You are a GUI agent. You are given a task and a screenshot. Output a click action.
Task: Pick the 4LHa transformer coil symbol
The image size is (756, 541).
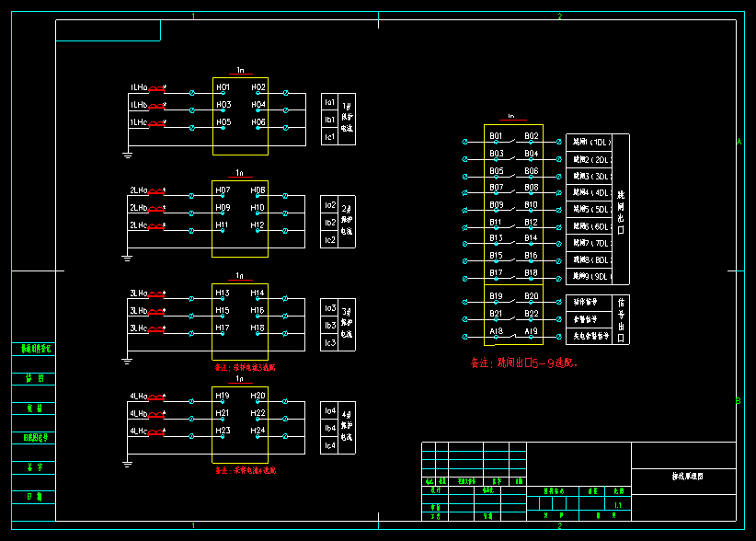pos(157,397)
